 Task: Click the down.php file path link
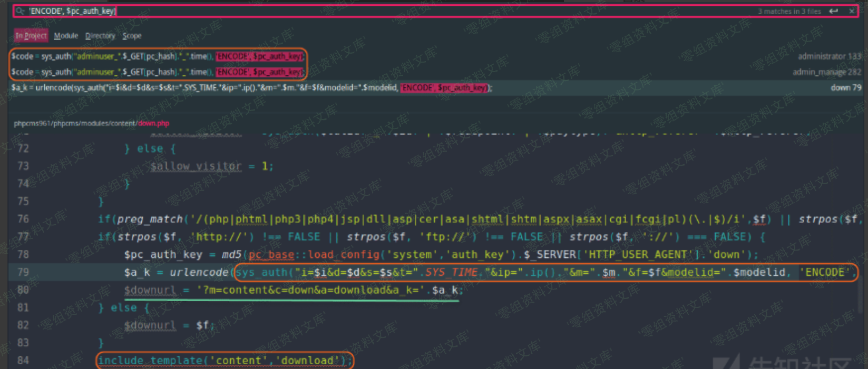pos(153,123)
